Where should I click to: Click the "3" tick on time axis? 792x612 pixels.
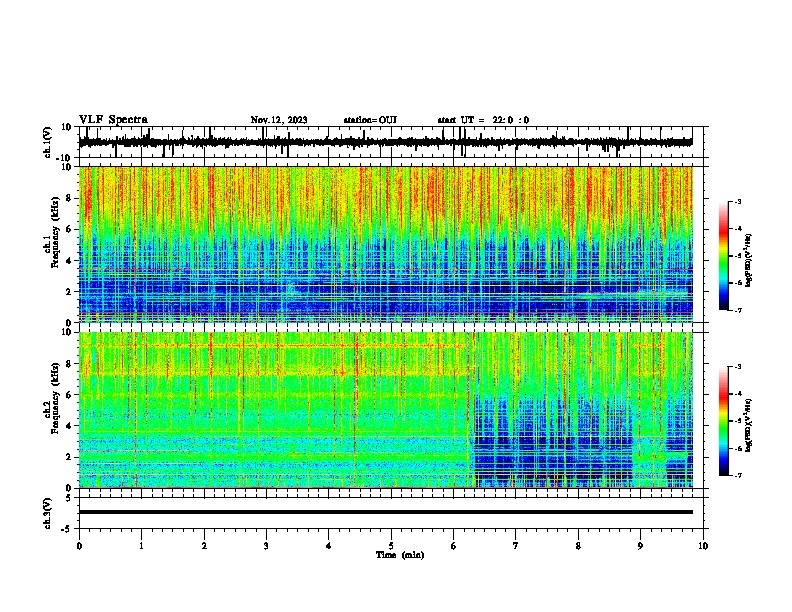(x=266, y=546)
